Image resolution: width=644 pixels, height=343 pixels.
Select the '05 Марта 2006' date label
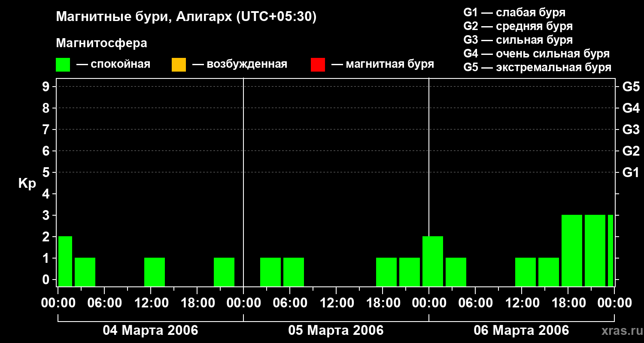point(336,330)
